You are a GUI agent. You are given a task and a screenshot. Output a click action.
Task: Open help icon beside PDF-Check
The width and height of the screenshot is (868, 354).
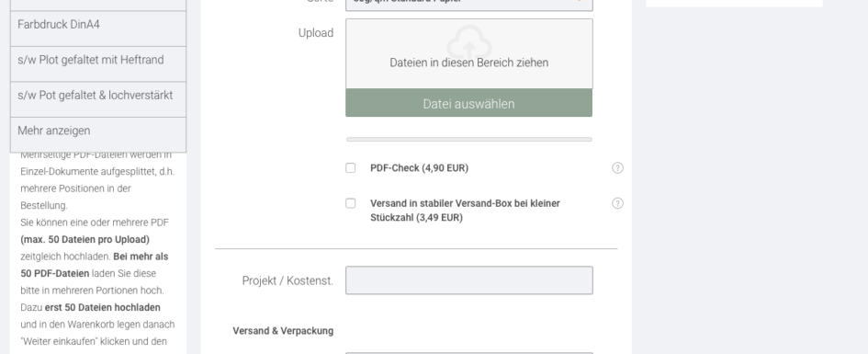pos(617,168)
